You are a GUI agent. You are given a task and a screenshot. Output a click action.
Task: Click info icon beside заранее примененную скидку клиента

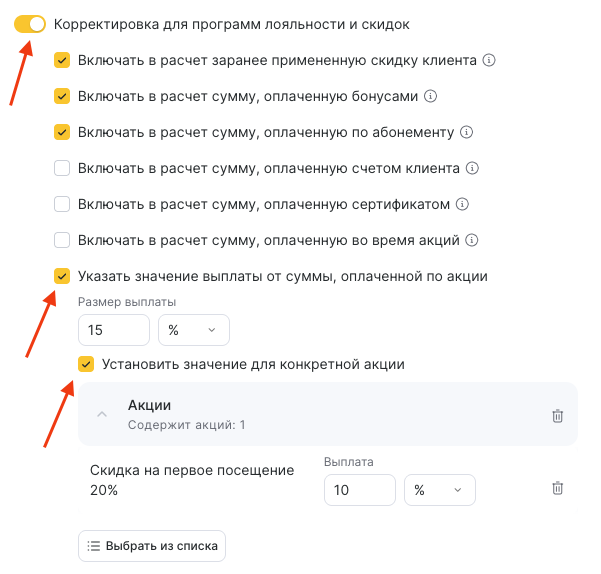(x=490, y=60)
